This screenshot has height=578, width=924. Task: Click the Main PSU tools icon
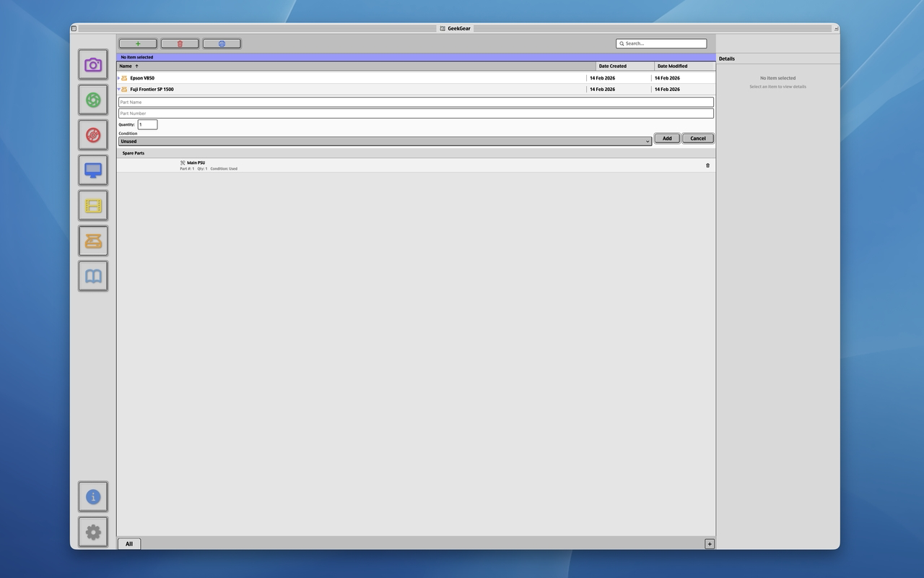183,163
